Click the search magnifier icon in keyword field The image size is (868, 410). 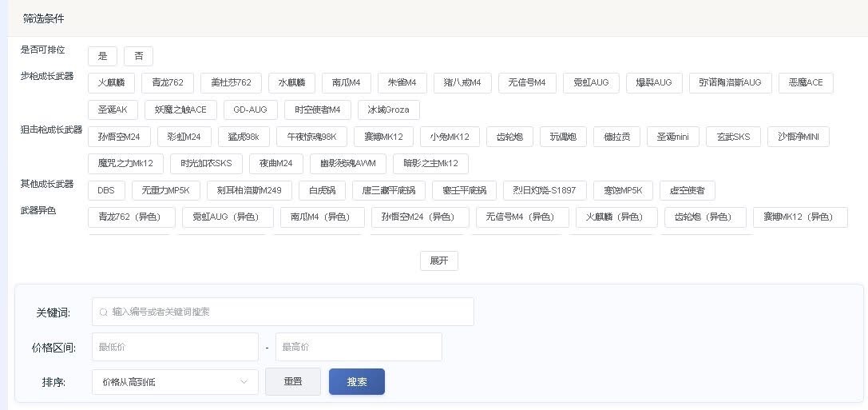tap(103, 312)
